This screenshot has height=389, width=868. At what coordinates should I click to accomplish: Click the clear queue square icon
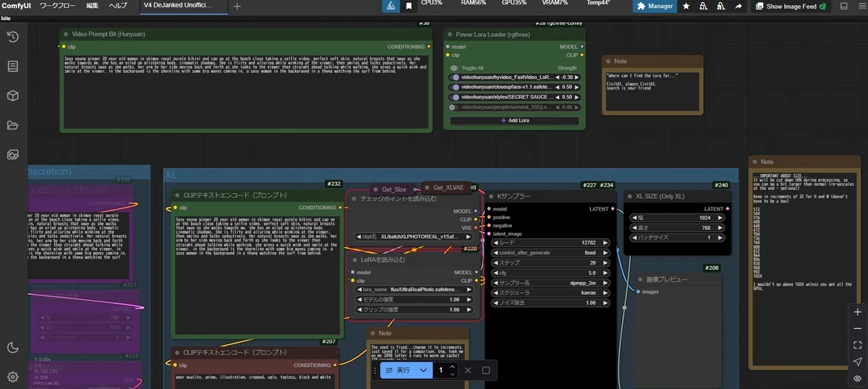pyautogui.click(x=486, y=370)
